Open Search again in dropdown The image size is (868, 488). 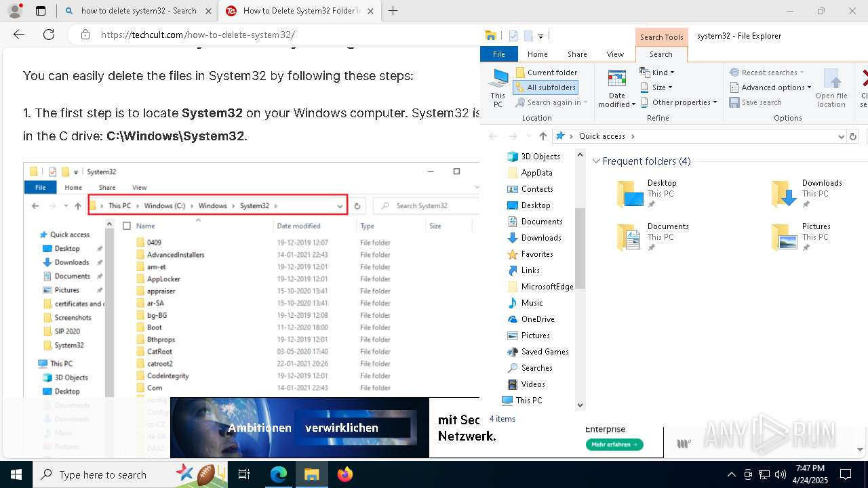(551, 102)
